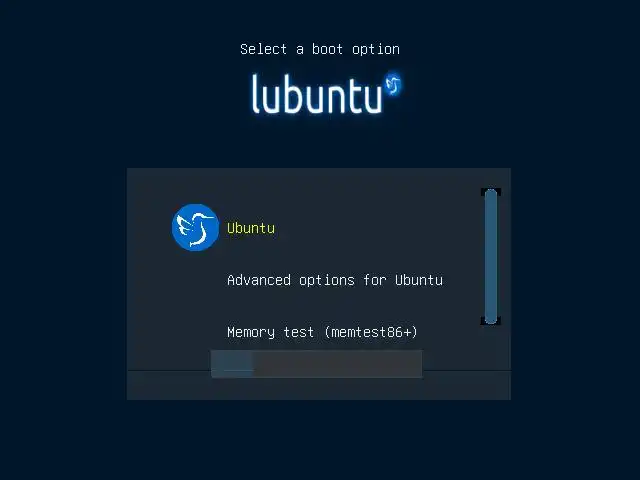Image resolution: width=640 pixels, height=480 pixels.
Task: Click the word "boot" in the title
Action: point(327,49)
